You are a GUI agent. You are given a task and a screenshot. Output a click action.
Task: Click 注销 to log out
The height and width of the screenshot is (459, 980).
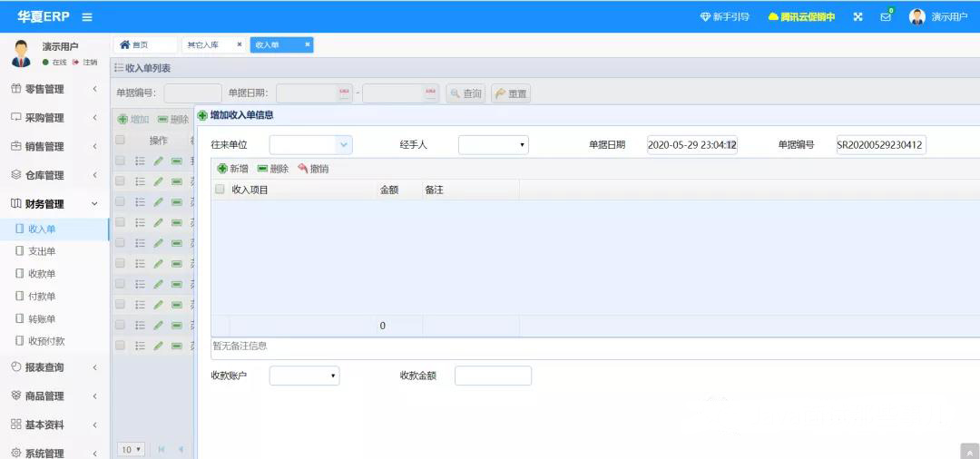point(85,63)
